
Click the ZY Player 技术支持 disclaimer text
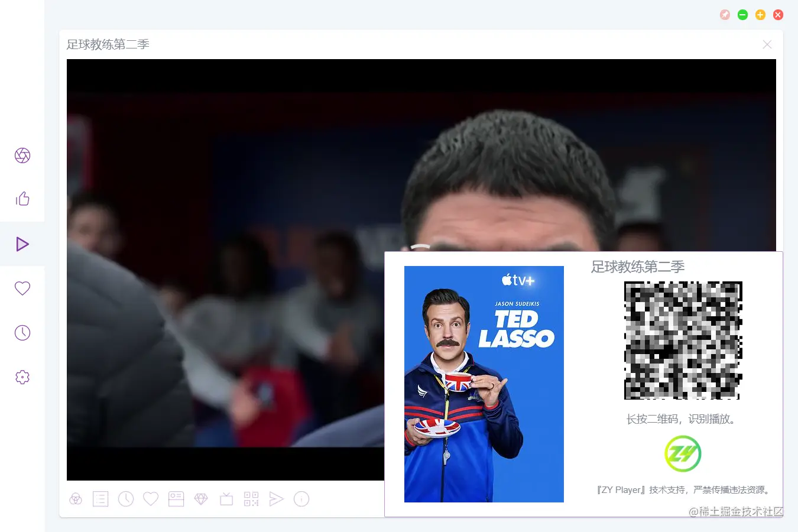coord(683,490)
